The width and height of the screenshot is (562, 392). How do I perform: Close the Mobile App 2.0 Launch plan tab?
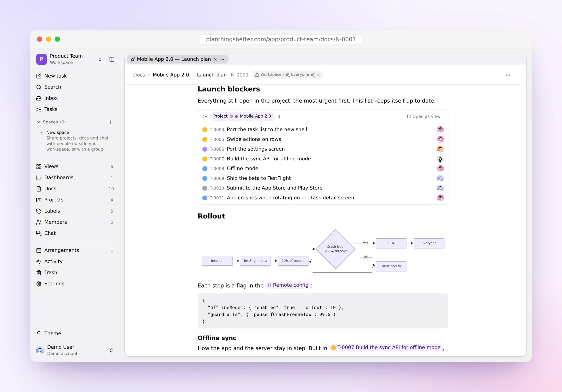[x=215, y=59]
